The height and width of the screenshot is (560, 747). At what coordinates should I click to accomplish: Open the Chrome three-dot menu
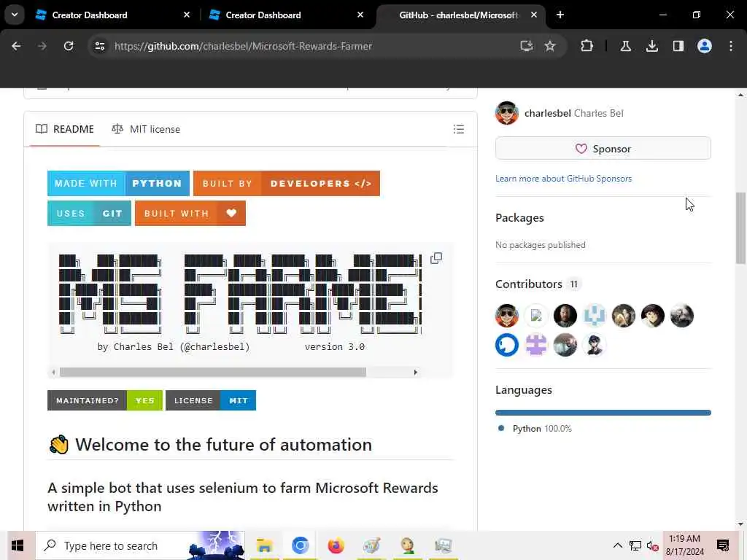[x=731, y=46]
